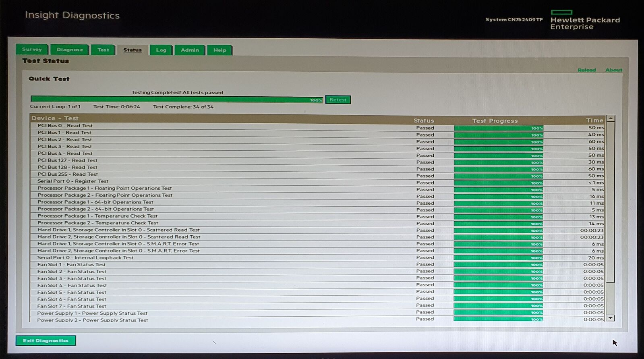Click the scrollbar down arrow
This screenshot has height=359, width=644.
click(611, 318)
